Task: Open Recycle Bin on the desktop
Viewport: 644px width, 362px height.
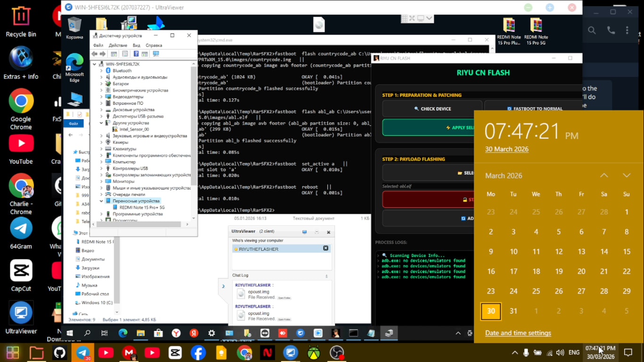Action: [21, 21]
